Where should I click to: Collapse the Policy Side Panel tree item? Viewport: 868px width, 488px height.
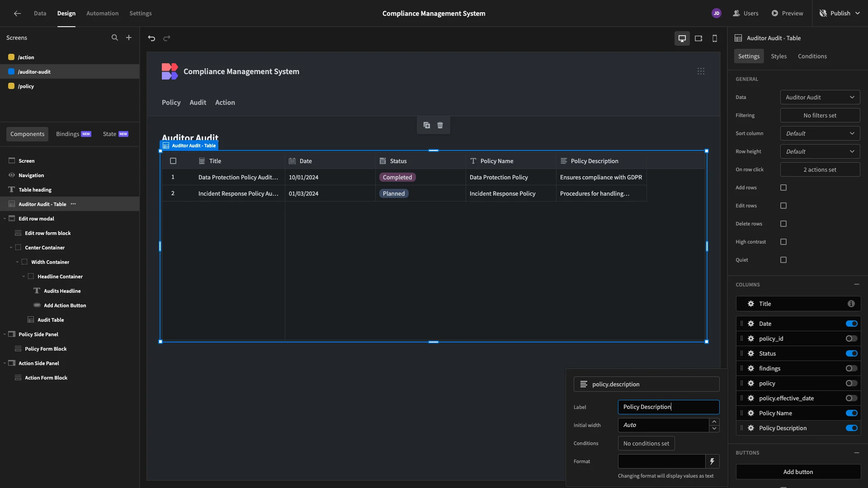[x=5, y=334]
